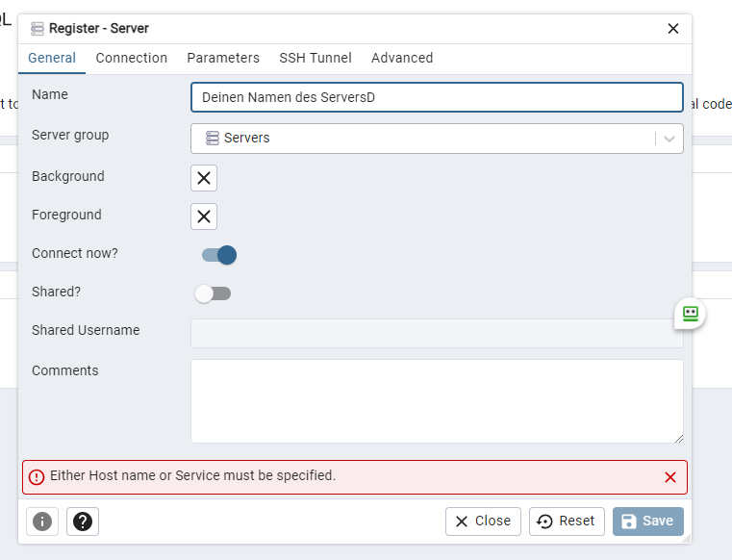Open the Server group dropdown
Image resolution: width=732 pixels, height=560 pixels.
[423, 139]
